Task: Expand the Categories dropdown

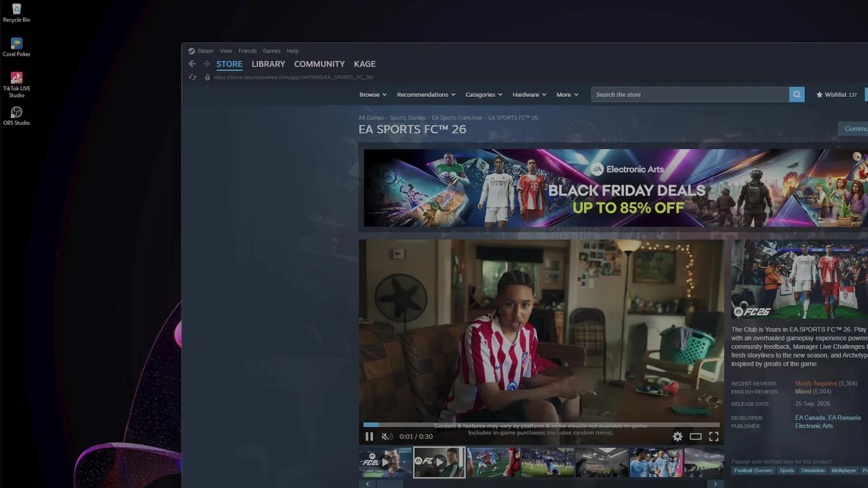Action: click(484, 94)
